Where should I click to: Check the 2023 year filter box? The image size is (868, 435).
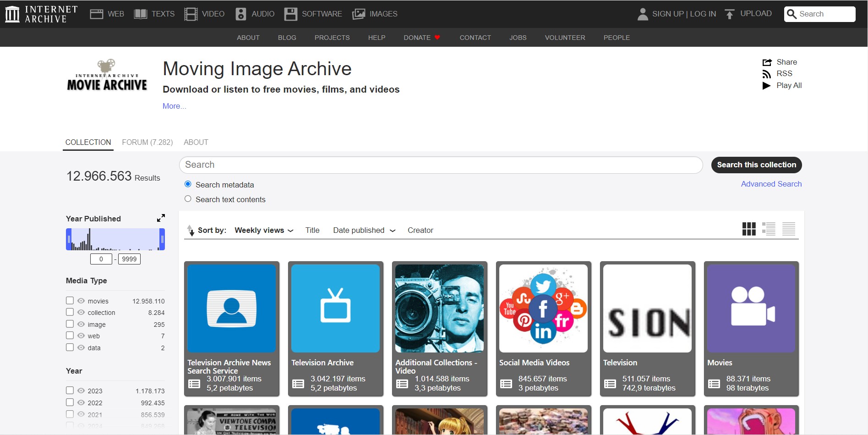pos(70,391)
